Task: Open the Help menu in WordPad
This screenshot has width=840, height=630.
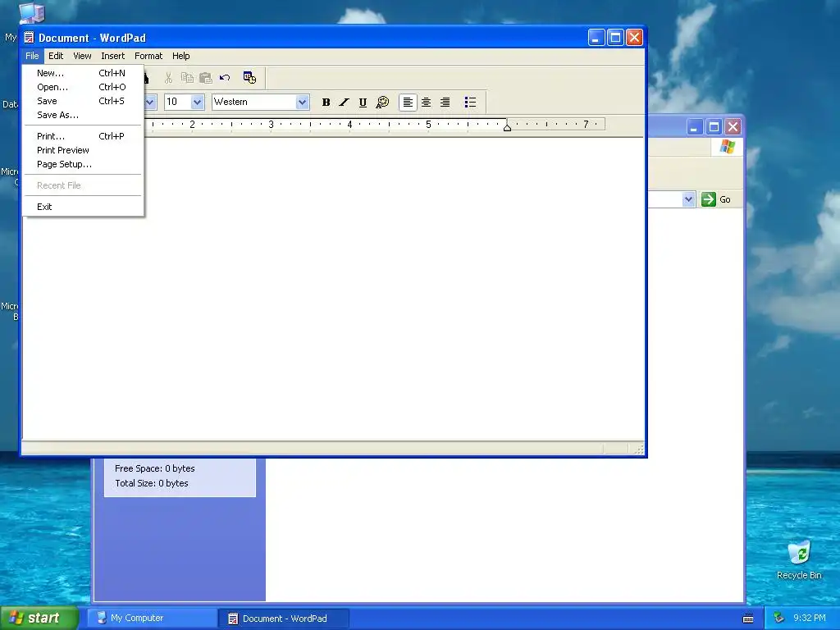Action: tap(181, 56)
